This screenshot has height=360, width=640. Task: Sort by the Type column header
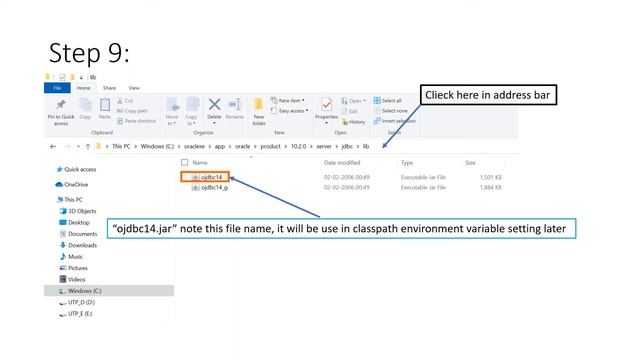click(x=407, y=162)
